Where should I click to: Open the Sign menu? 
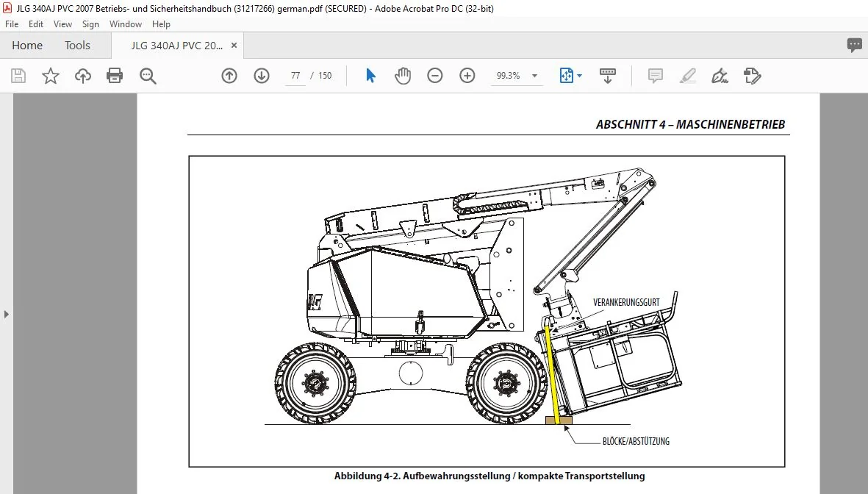(90, 24)
